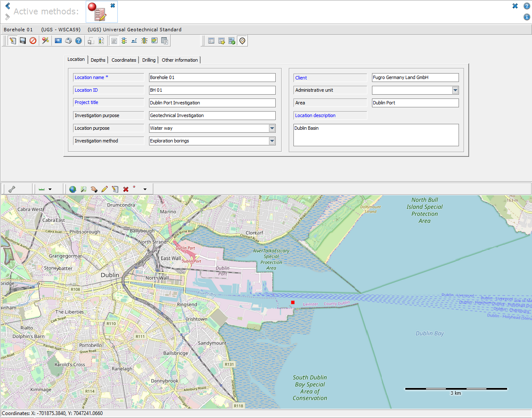This screenshot has width=532, height=418.
Task: Click the form with yellow star icon
Action: [222, 41]
